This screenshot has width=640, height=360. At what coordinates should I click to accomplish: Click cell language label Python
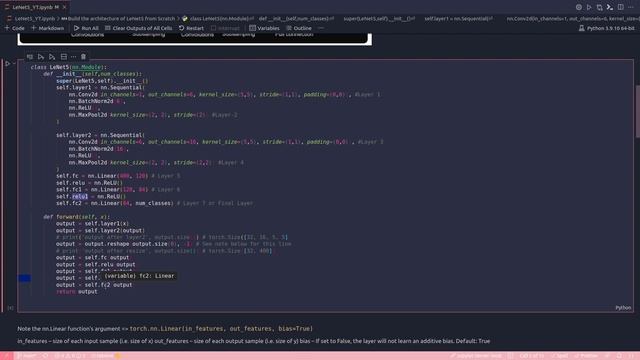tap(623, 308)
